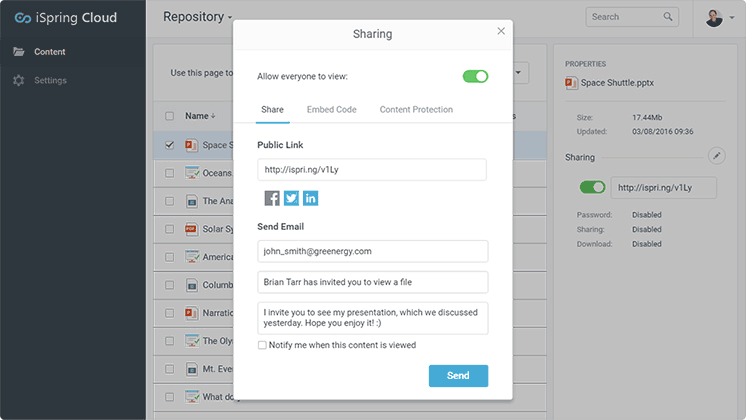
Task: Click the Send button
Action: tap(458, 376)
